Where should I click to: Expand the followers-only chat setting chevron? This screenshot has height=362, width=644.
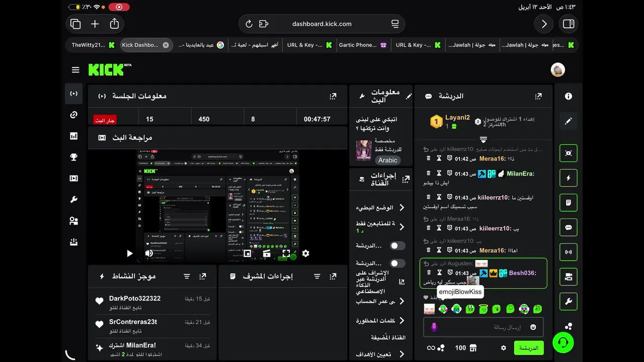pos(401,227)
